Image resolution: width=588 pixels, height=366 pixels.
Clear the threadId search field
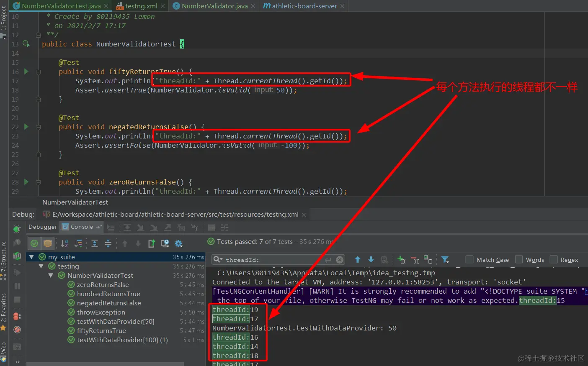point(340,260)
